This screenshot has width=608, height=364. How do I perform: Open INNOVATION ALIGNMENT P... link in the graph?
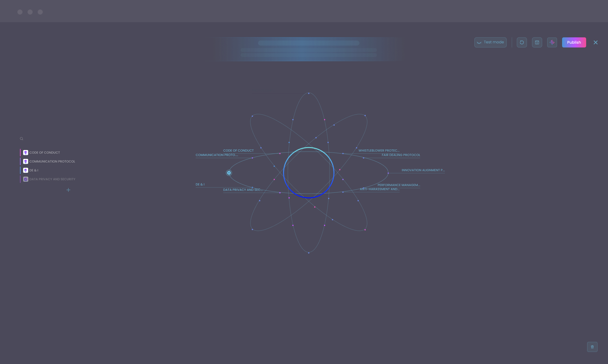423,170
